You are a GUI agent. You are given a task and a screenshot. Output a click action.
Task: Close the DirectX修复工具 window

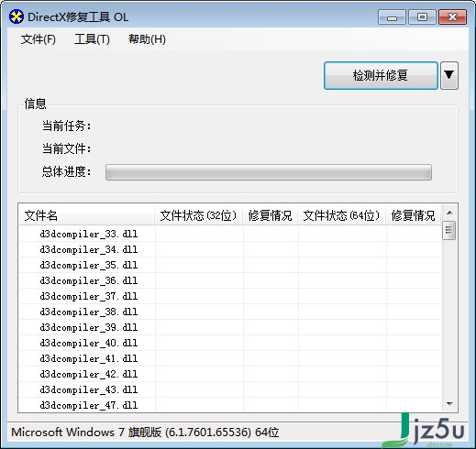pyautogui.click(x=452, y=17)
